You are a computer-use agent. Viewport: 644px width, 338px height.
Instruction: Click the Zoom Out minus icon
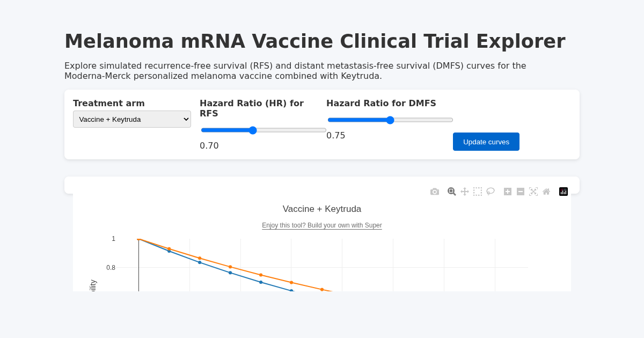pos(521,192)
